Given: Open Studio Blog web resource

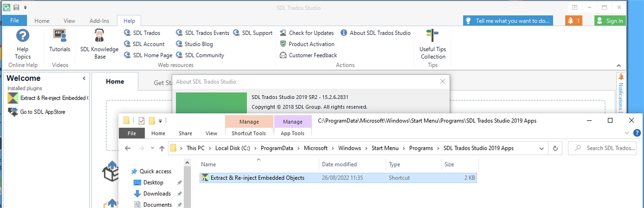Looking at the screenshot, I should (x=194, y=44).
